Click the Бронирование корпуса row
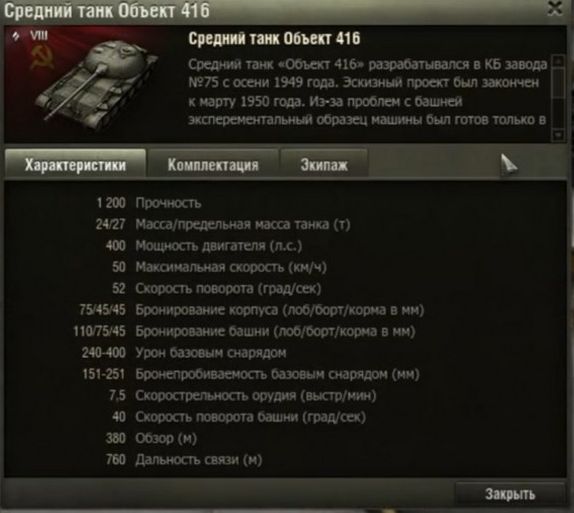Image resolution: width=574 pixels, height=513 pixels. 252,310
